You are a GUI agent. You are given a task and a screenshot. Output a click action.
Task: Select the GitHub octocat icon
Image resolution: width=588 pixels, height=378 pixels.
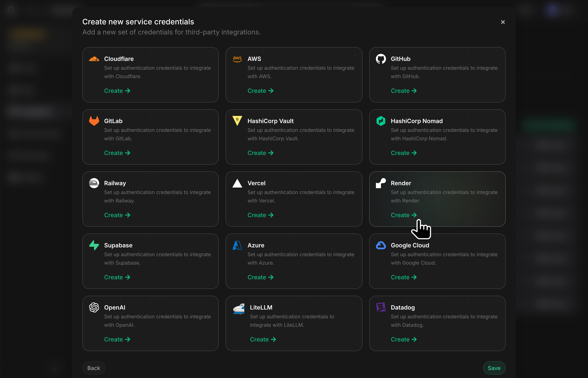click(x=381, y=59)
